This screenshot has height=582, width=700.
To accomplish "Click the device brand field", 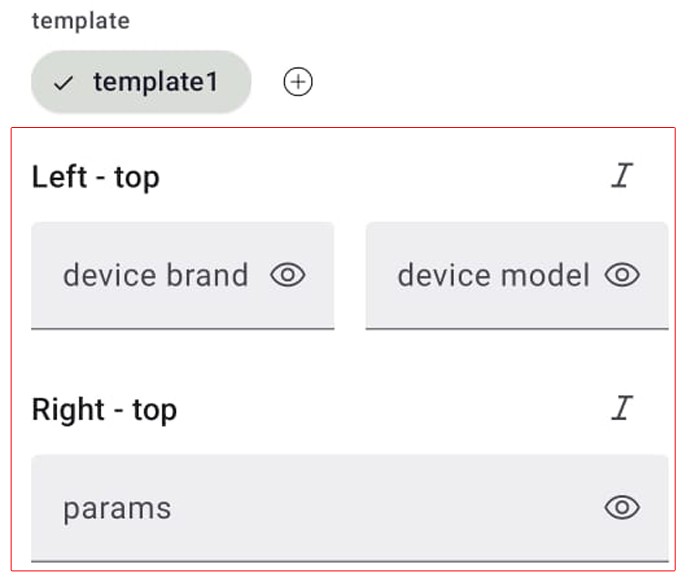I will (x=183, y=276).
